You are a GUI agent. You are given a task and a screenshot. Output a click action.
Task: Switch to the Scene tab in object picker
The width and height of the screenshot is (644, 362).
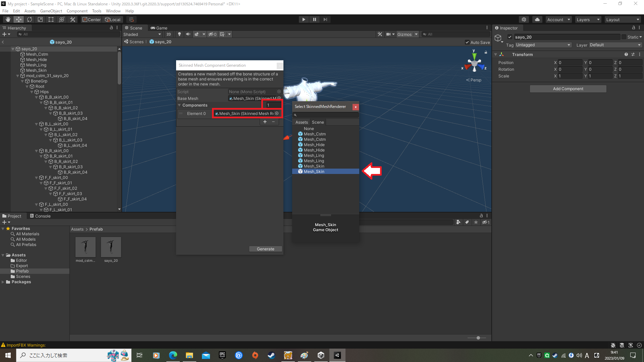click(318, 122)
